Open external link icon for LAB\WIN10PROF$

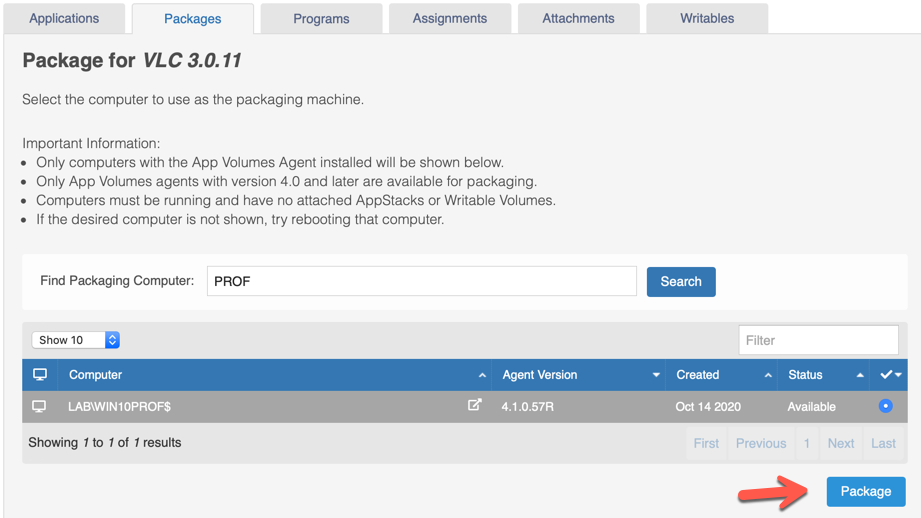pos(474,405)
